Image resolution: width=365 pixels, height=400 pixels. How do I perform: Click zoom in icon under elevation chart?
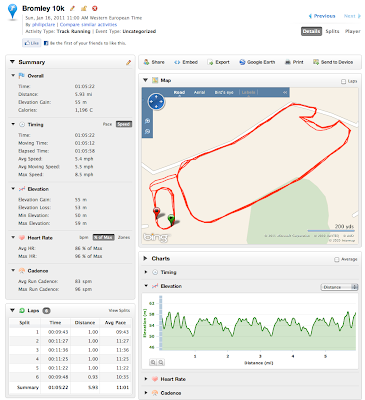tap(153, 362)
